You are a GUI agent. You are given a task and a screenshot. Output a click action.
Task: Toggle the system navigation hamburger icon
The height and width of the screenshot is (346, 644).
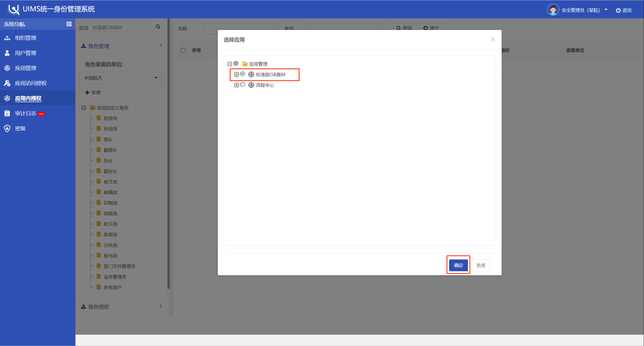pyautogui.click(x=69, y=24)
